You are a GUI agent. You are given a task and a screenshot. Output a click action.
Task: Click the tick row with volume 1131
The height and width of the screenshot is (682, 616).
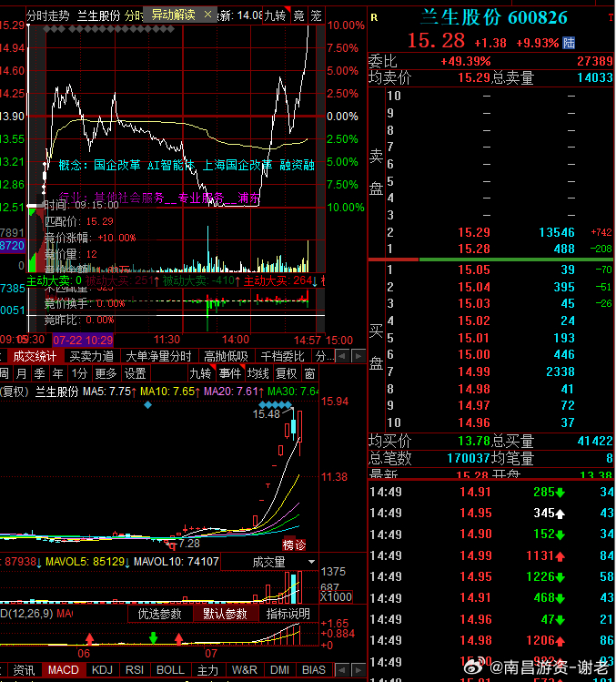pos(491,555)
